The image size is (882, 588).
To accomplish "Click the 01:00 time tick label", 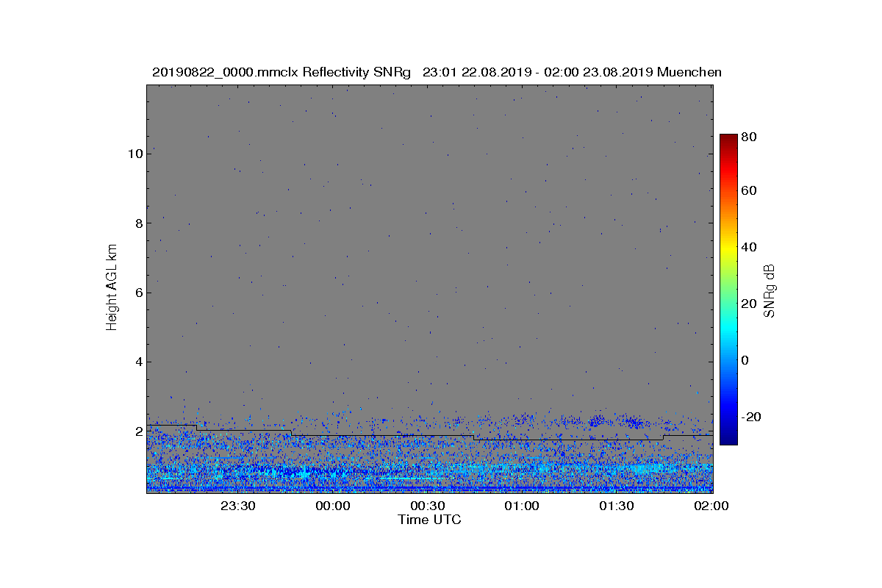I will (523, 506).
